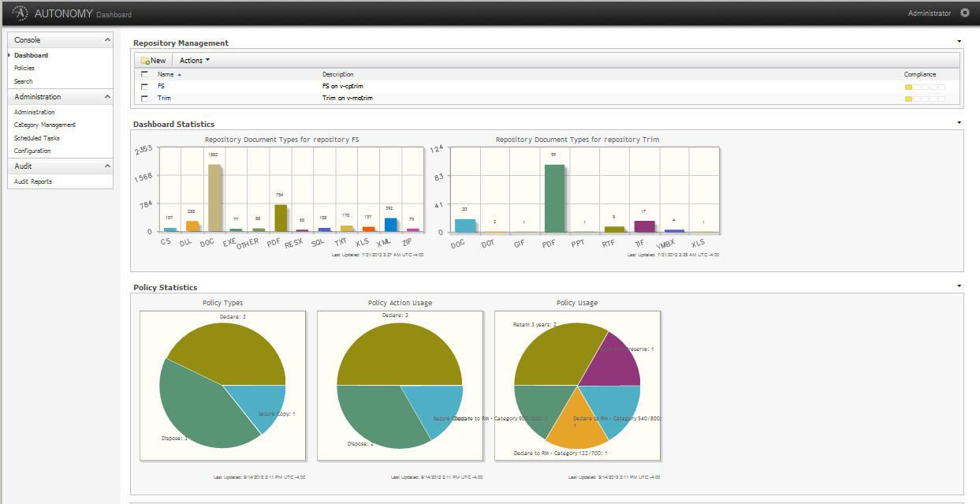Screen dimensions: 980x504
Task: Click the Name column sort arrow
Action: tap(179, 74)
